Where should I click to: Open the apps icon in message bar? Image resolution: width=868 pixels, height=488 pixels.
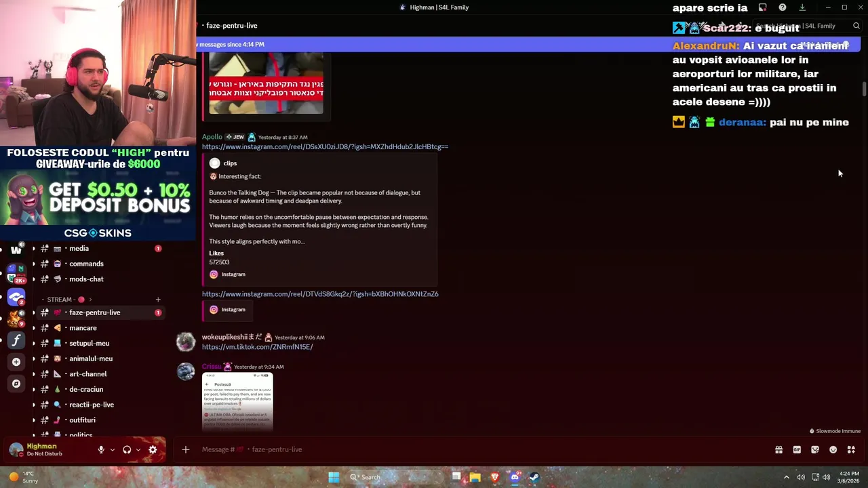851,449
